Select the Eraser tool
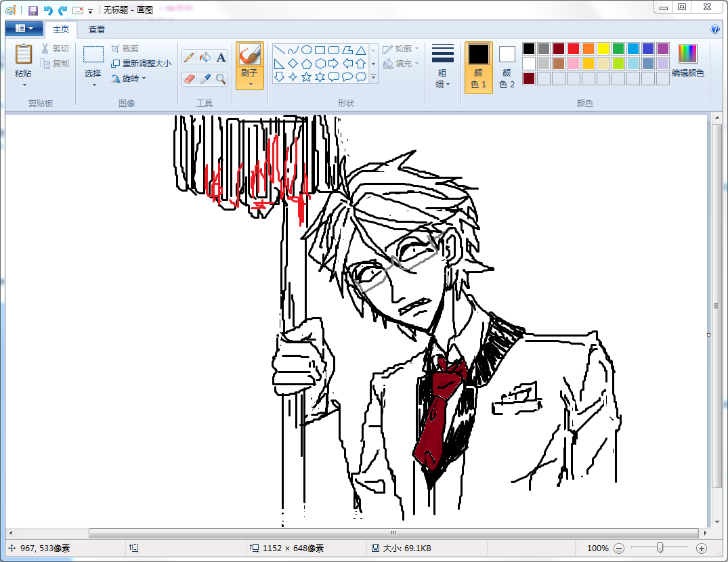 pyautogui.click(x=189, y=79)
